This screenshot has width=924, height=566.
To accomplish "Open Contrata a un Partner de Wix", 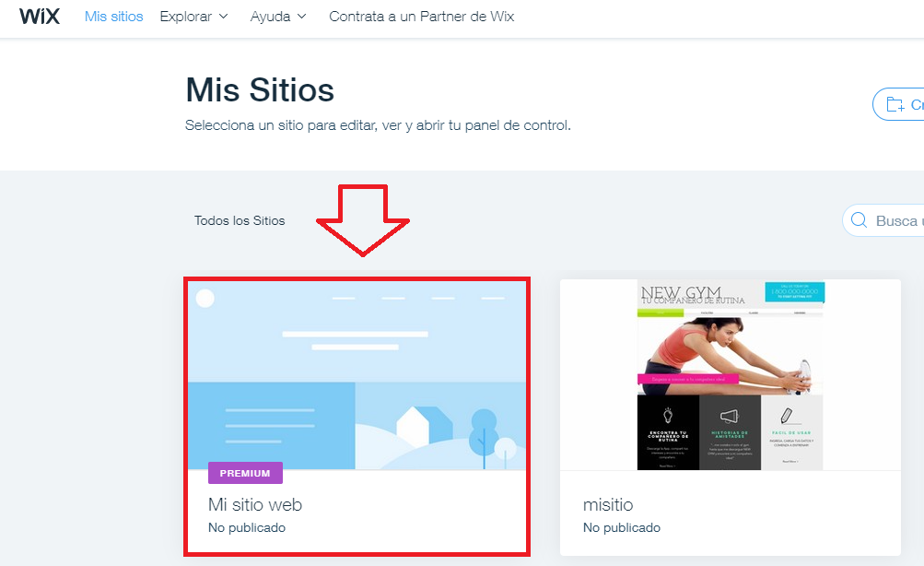I will [421, 17].
